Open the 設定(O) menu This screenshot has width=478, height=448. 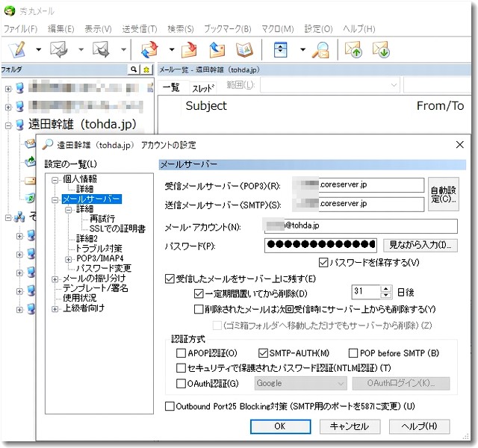point(317,28)
